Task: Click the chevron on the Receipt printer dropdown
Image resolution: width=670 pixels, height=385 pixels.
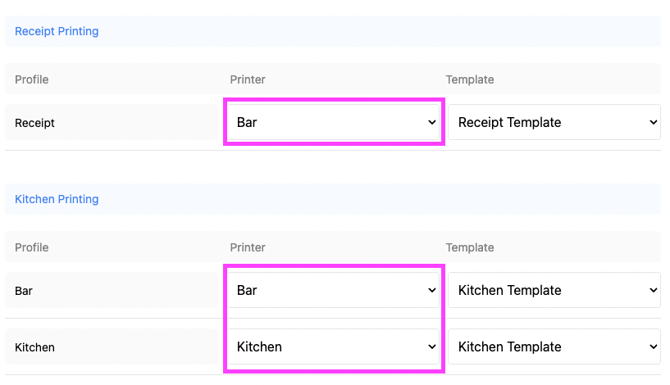Action: point(432,123)
